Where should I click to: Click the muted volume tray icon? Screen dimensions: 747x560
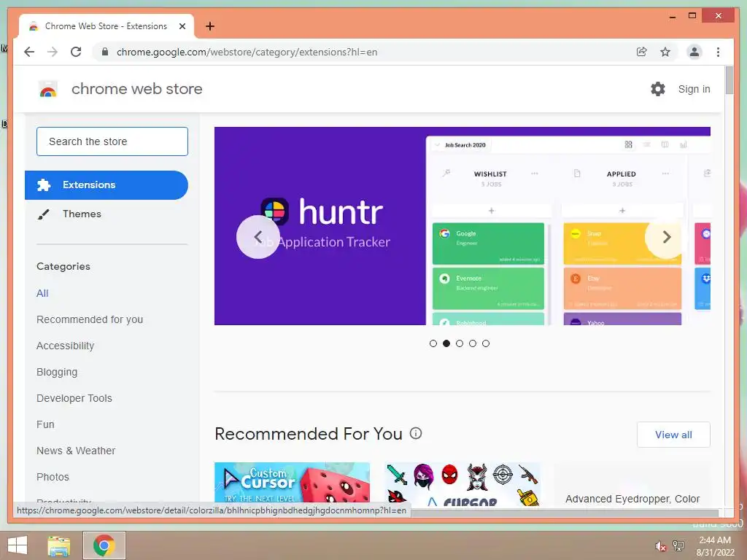pos(660,546)
